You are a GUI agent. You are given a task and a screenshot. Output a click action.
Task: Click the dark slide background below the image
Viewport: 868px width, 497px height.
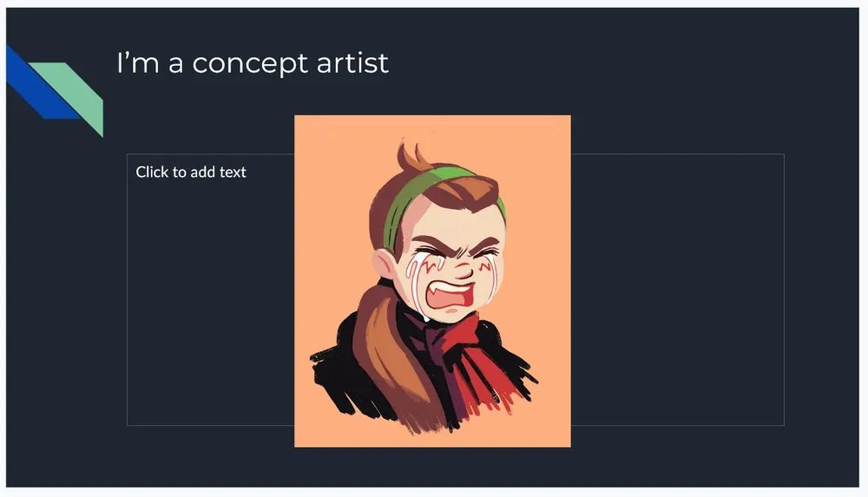(432, 468)
